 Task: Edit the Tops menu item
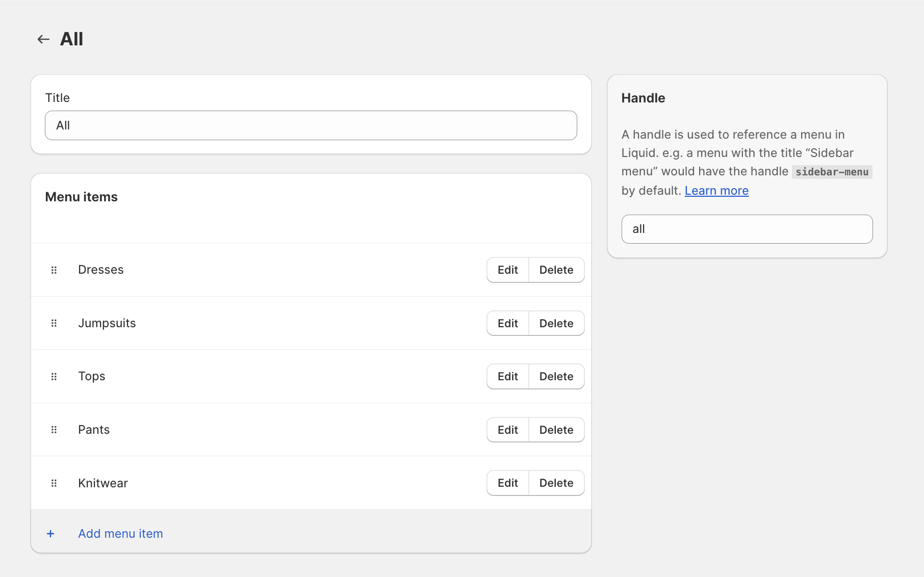coord(507,376)
